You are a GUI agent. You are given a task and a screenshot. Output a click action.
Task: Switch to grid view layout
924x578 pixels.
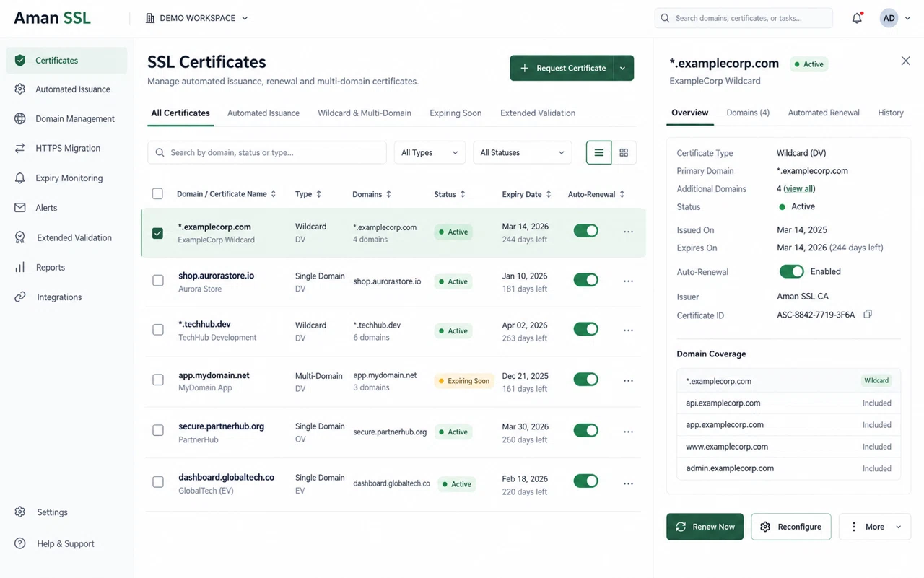tap(624, 153)
